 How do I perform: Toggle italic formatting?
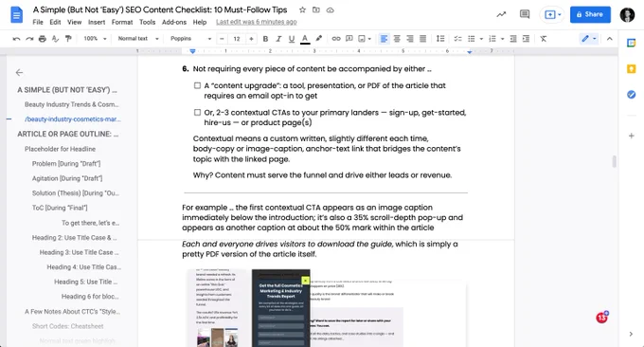tap(278, 39)
